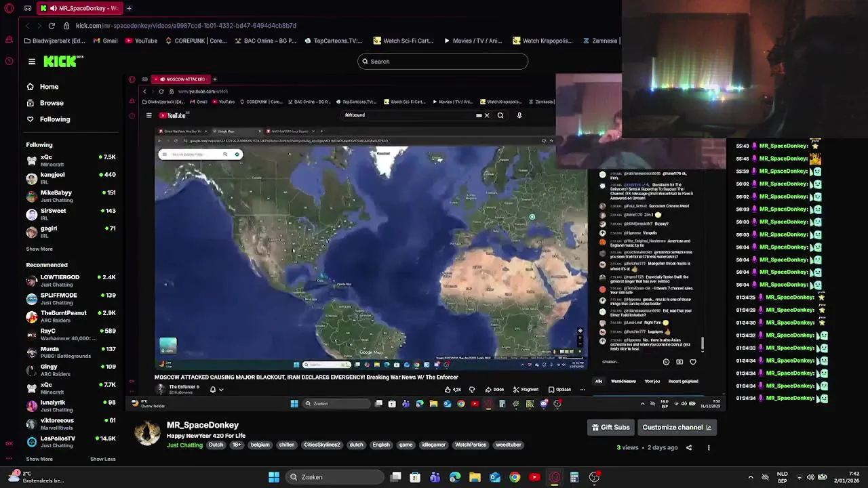Screen dimensions: 868x488
Task: Open the Kick hamburger sidebar menu
Action: 32,62
